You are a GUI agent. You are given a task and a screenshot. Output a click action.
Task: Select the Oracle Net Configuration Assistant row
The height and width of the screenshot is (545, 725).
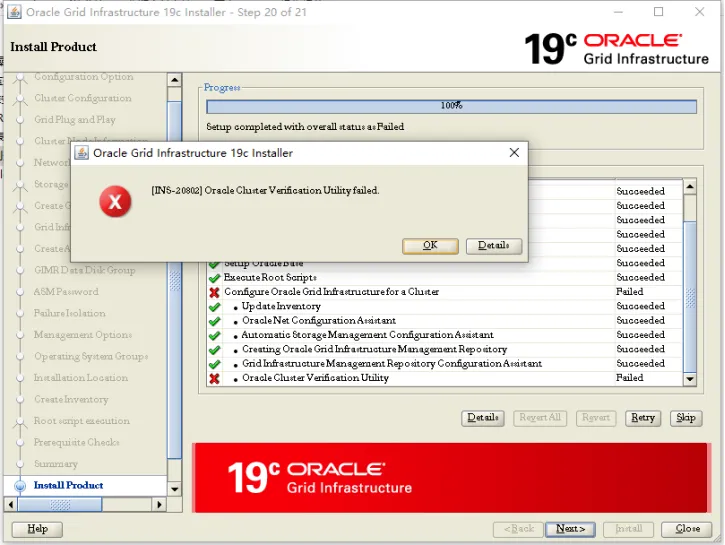(444, 320)
